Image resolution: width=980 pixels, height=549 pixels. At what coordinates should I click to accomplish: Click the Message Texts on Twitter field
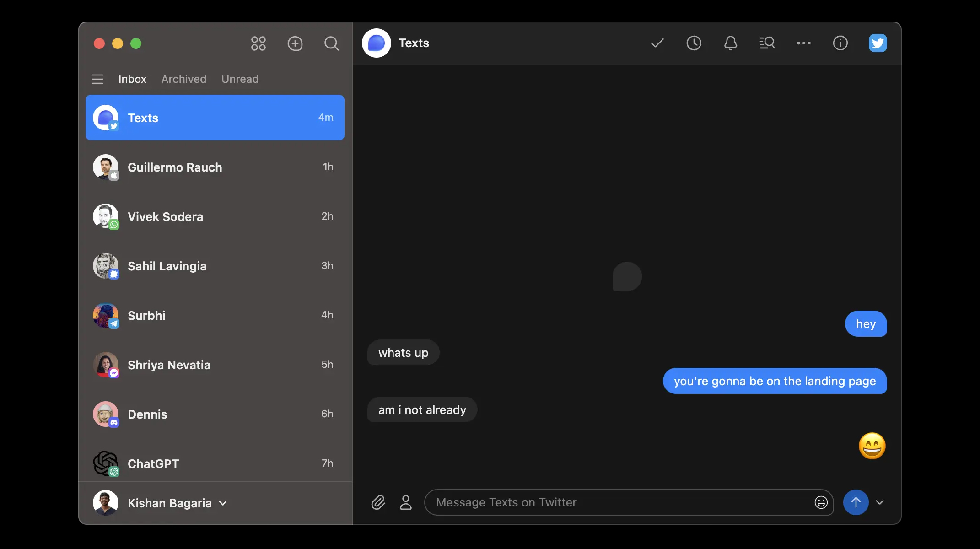(x=618, y=502)
